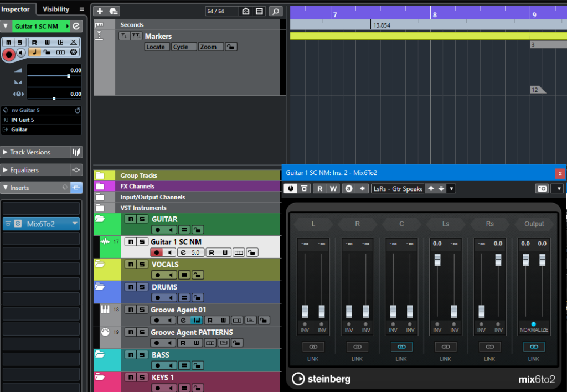Toggle LINK button under C channel
Screen dimensions: 567x392
point(401,347)
